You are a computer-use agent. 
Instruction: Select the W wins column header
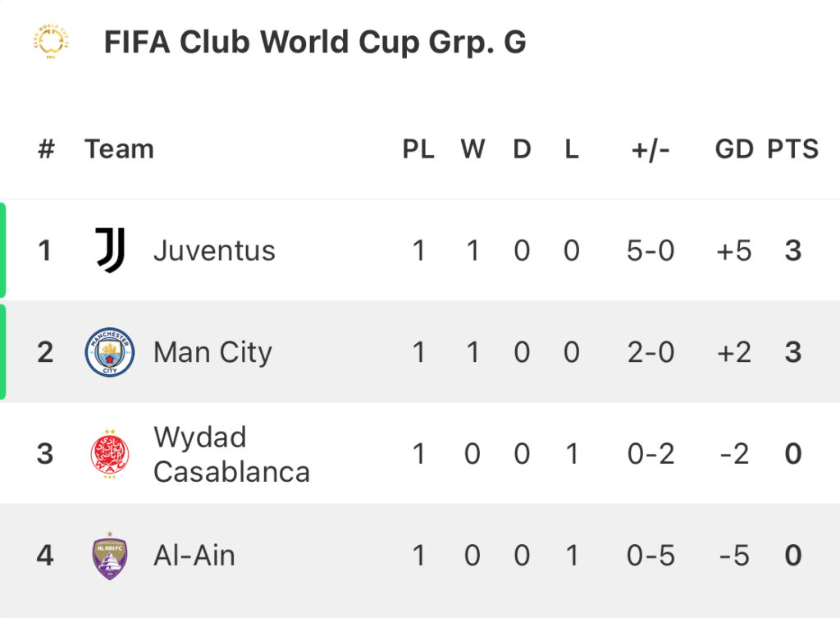tap(472, 149)
